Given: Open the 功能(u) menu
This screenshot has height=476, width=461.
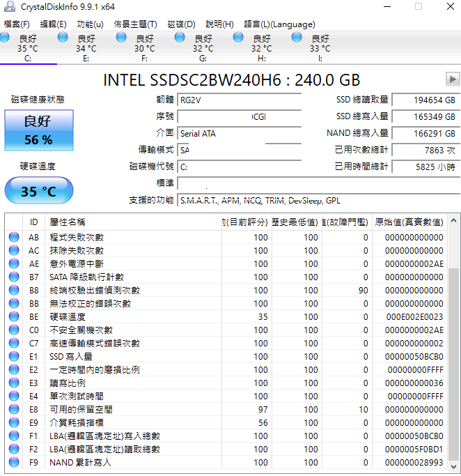Looking at the screenshot, I should (x=90, y=24).
